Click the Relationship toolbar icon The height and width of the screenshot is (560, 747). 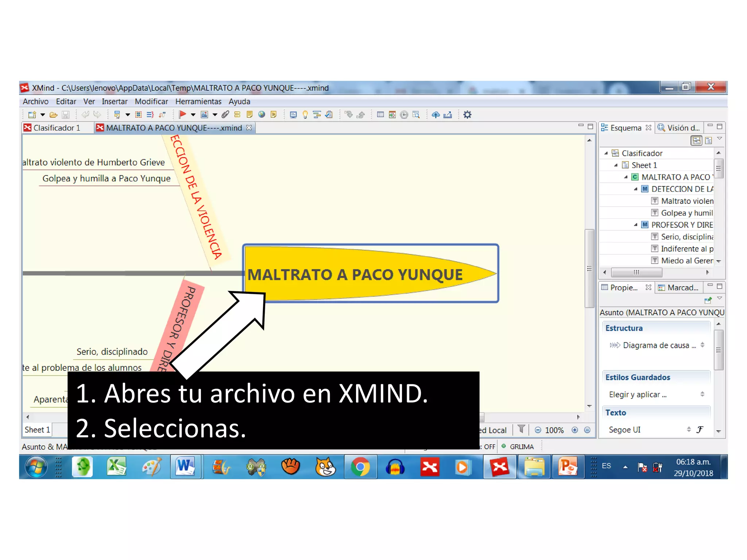click(162, 115)
